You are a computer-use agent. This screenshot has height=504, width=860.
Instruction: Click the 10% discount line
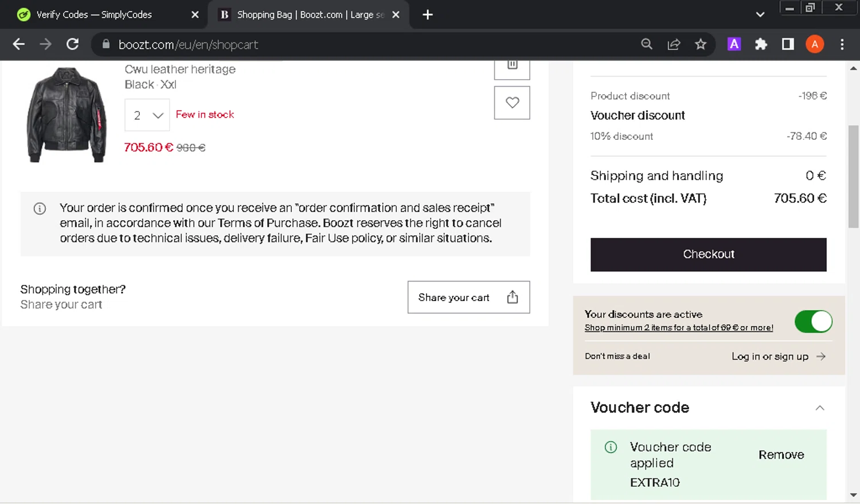[x=621, y=136]
